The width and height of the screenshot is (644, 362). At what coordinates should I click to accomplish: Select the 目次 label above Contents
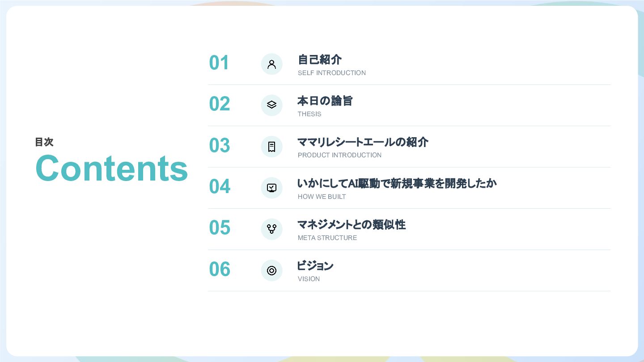[x=44, y=142]
